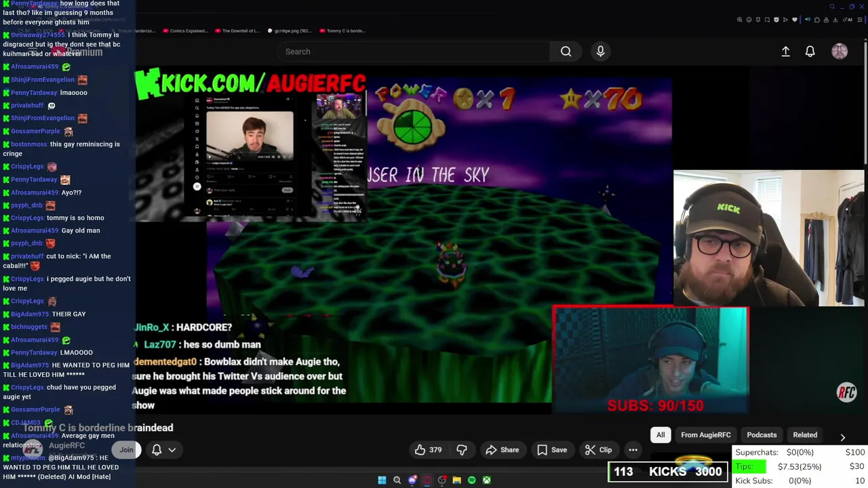Create a Clip of the video
The width and height of the screenshot is (868, 488).
tap(598, 450)
